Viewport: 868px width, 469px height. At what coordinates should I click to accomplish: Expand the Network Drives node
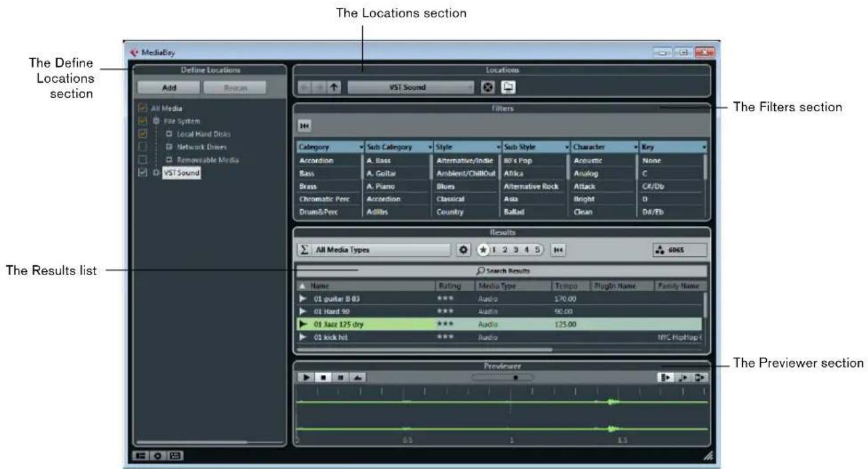click(168, 147)
